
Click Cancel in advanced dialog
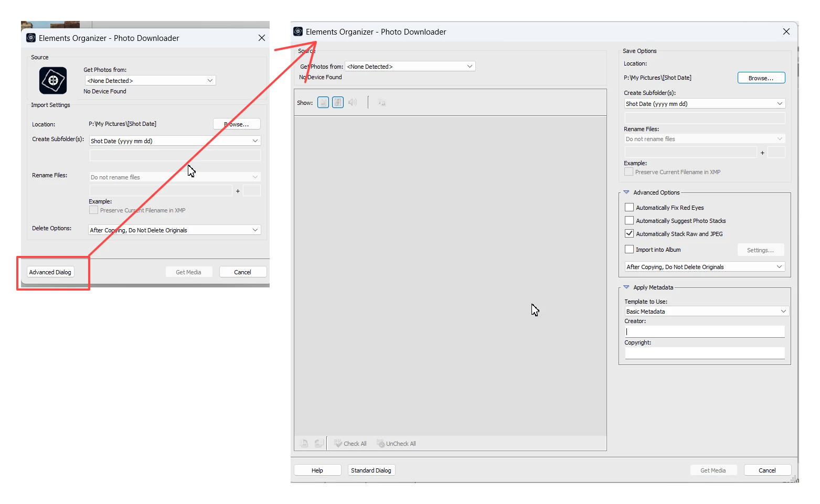(768, 470)
